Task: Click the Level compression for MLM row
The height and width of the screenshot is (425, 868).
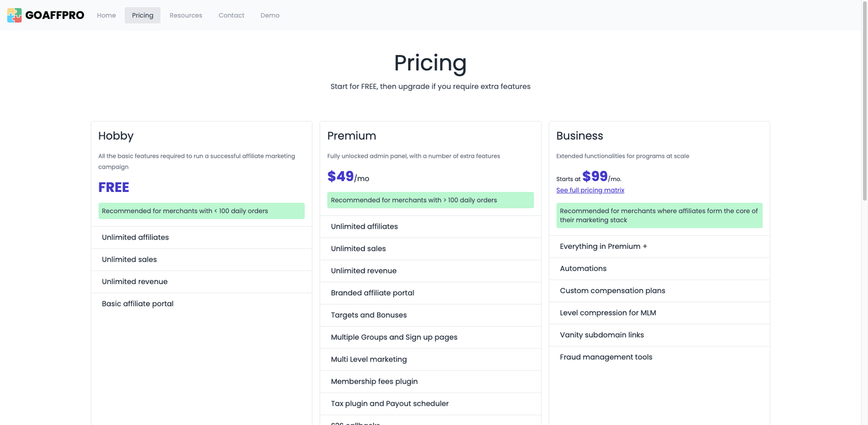Action: click(659, 313)
